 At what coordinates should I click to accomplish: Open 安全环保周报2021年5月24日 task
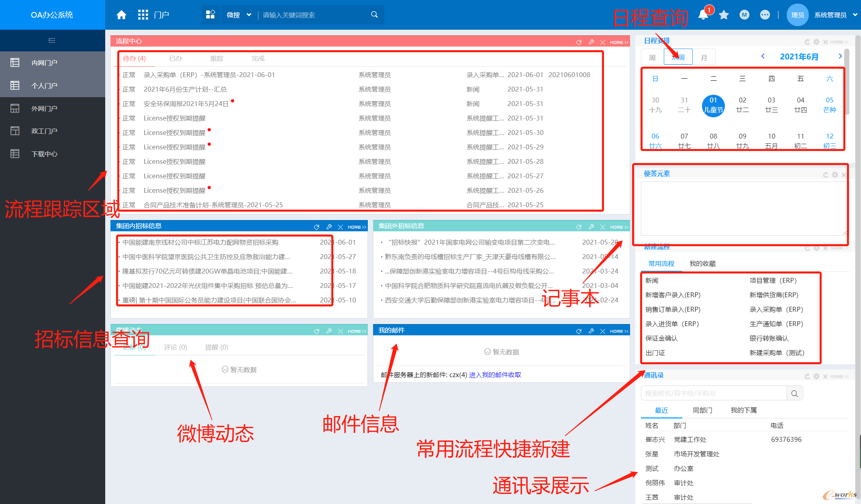[x=186, y=104]
